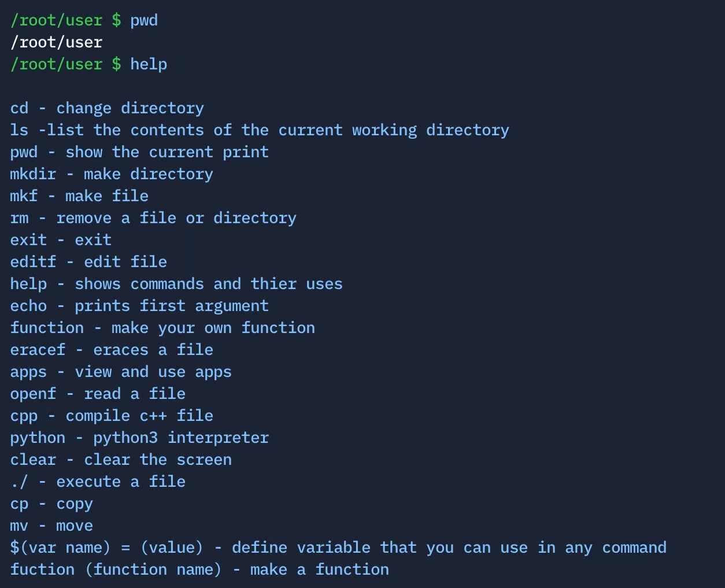Click the 'mkf - make file' entry
Screen dimensions: 725x588
click(79, 196)
